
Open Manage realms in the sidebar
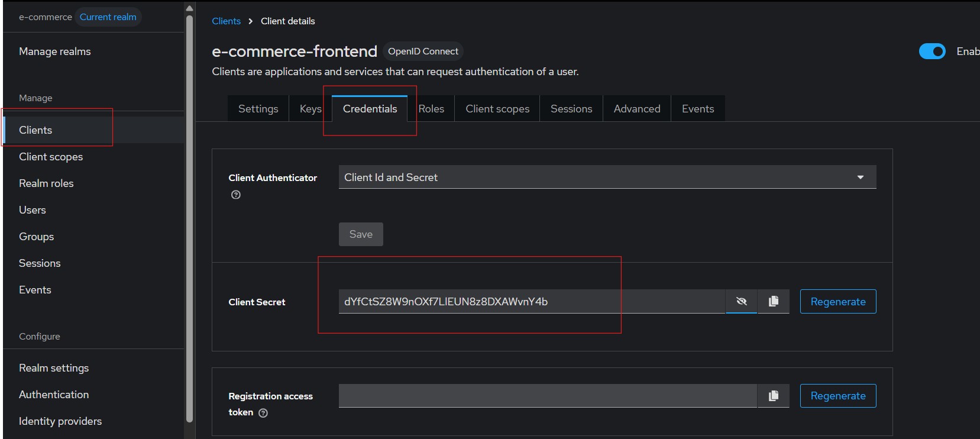pyautogui.click(x=55, y=51)
